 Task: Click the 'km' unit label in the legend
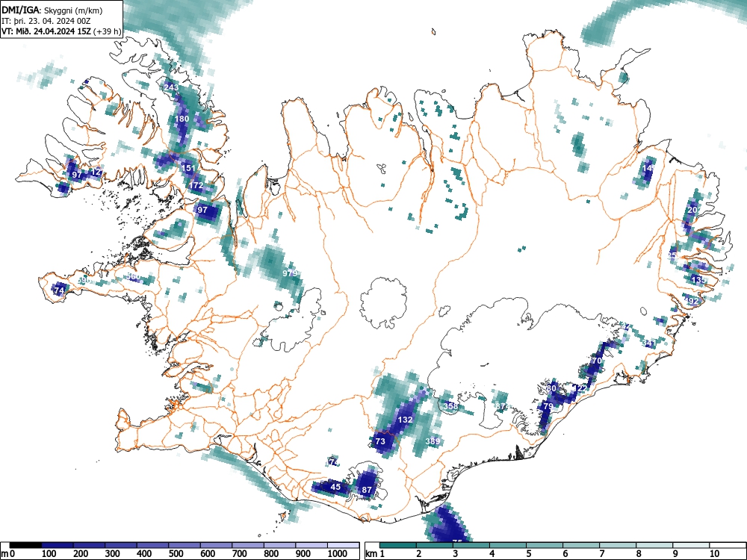tap(371, 554)
